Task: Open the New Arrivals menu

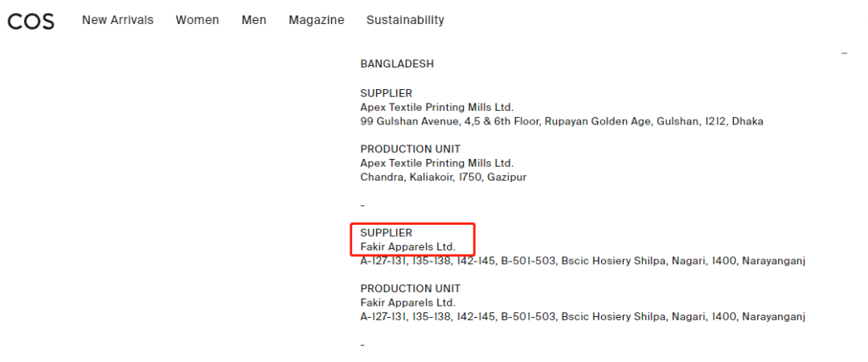Action: coord(117,20)
